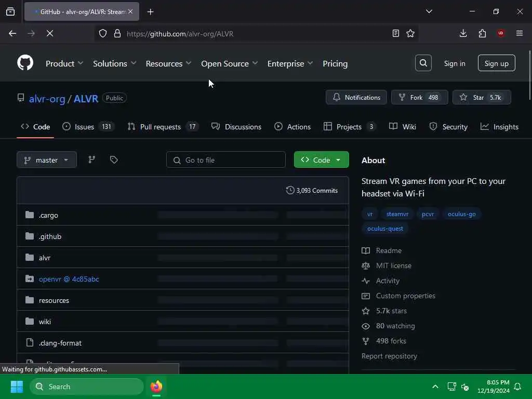Switch to the Pull requests tab

click(x=163, y=127)
